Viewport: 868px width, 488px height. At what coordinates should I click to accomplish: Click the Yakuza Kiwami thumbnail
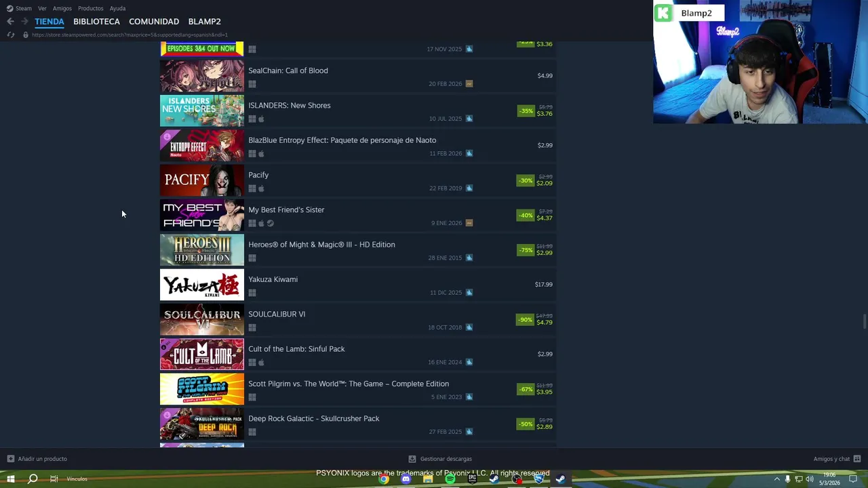[201, 285]
